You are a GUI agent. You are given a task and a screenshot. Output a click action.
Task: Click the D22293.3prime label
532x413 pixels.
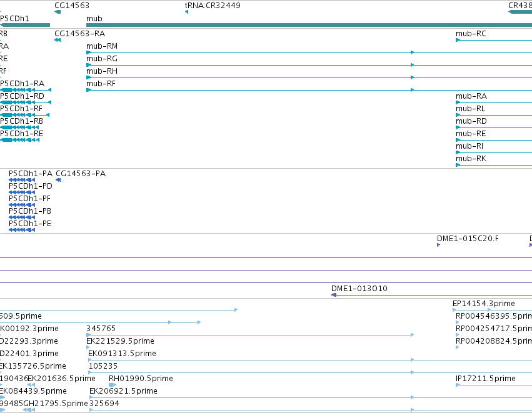click(29, 341)
